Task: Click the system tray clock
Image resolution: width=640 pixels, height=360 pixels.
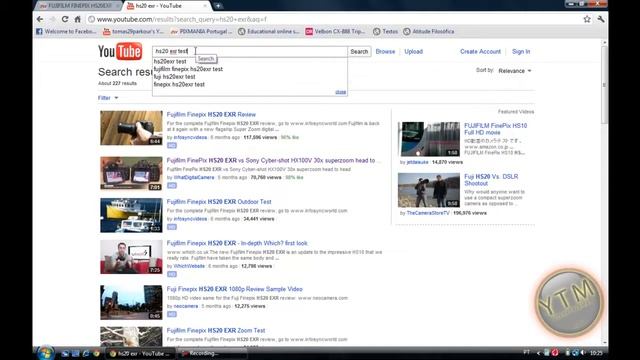Action: click(596, 353)
